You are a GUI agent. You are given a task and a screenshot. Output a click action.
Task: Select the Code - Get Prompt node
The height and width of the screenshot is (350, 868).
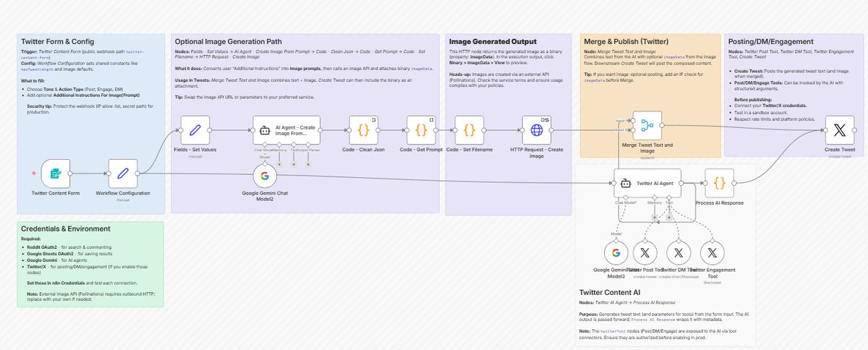pos(421,130)
